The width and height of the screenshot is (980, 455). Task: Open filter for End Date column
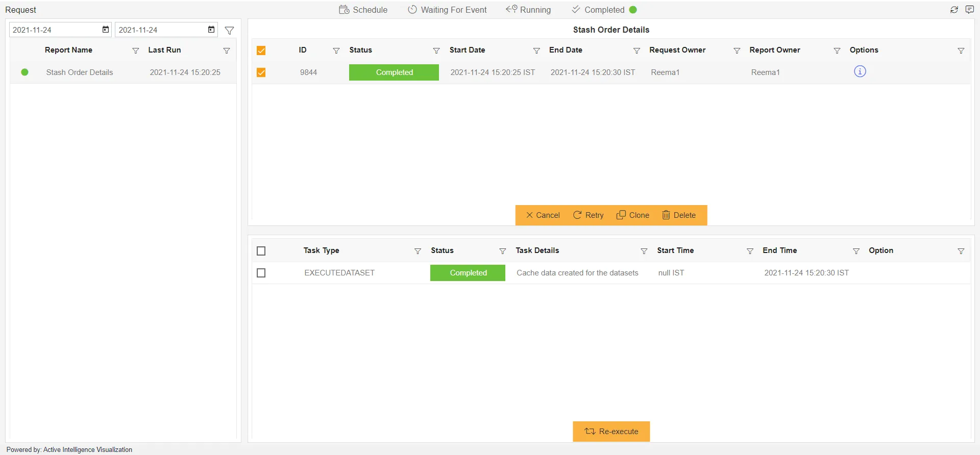click(636, 50)
